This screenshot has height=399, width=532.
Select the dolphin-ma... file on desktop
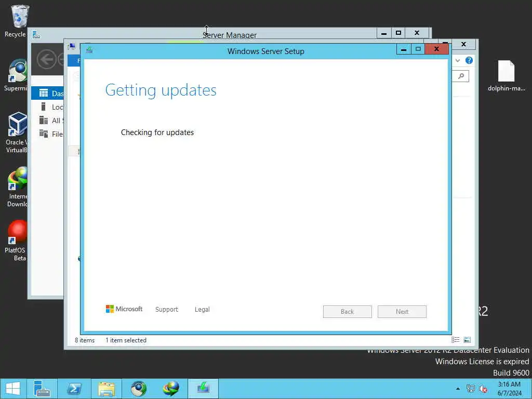[x=506, y=75]
